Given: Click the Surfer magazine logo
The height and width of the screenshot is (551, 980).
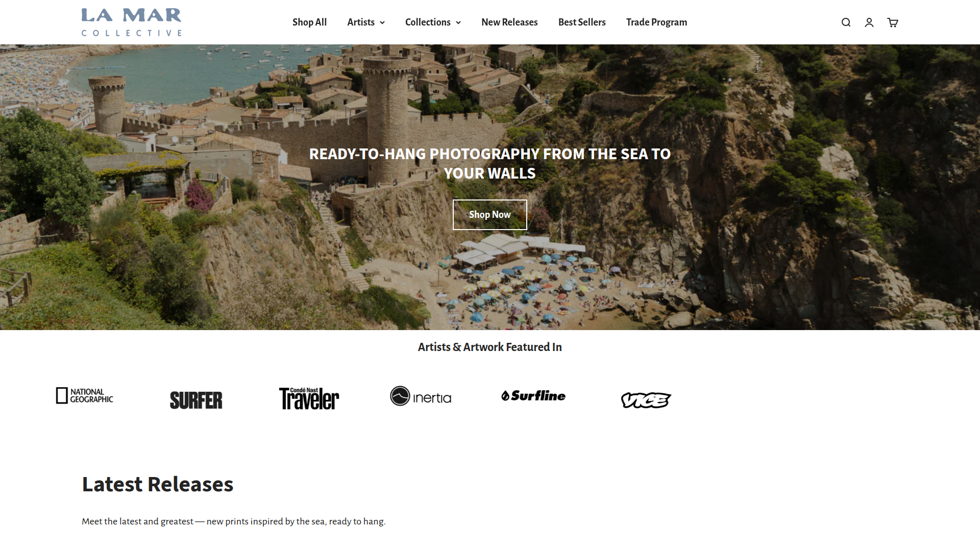Looking at the screenshot, I should 196,400.
